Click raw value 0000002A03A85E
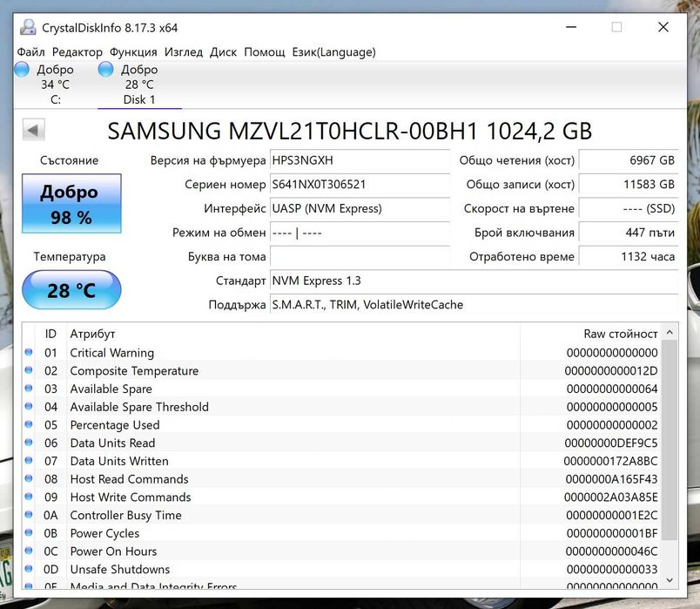This screenshot has width=700, height=609. click(x=610, y=497)
